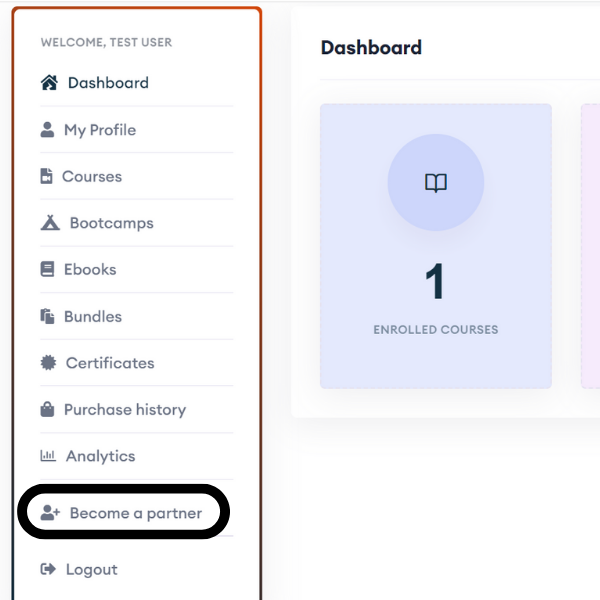The image size is (600, 600).
Task: Open the Enrolled Courses stat card
Action: click(436, 246)
